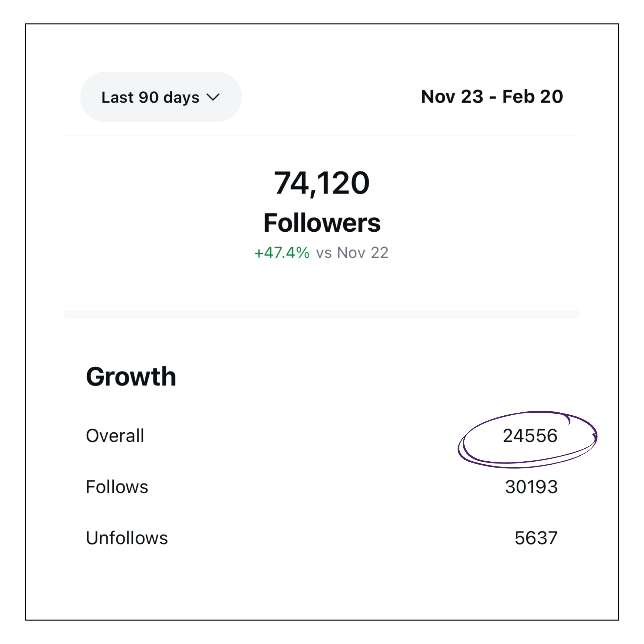Click the gray divider bar above Growth
Screen dimensions: 644x644
(322, 314)
